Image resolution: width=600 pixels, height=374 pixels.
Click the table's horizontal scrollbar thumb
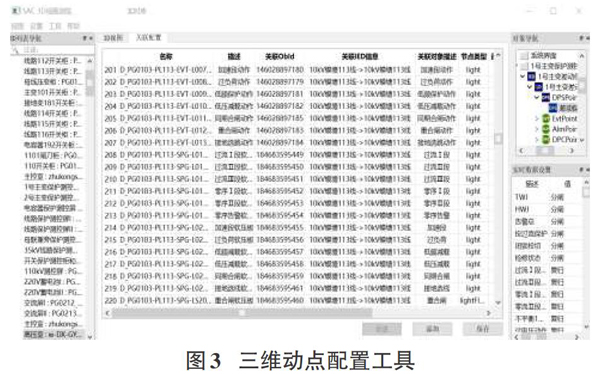242,313
